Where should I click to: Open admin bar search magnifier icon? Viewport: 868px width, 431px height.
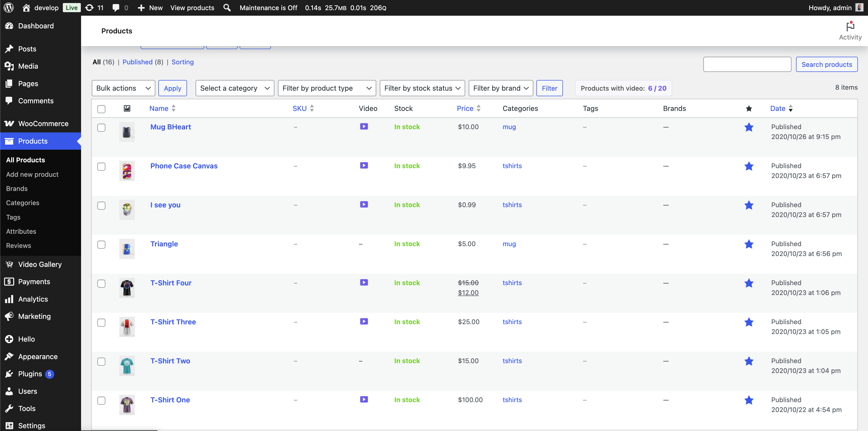tap(227, 7)
